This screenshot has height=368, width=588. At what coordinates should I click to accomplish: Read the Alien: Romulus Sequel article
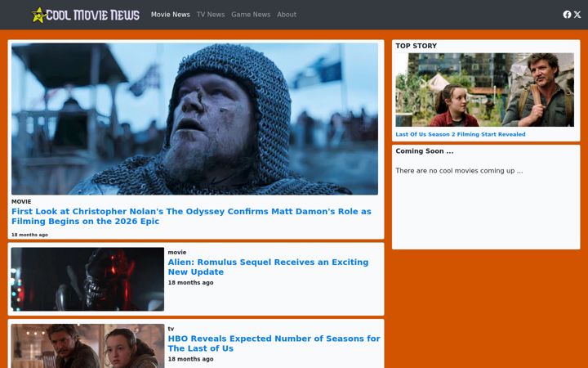pyautogui.click(x=268, y=267)
